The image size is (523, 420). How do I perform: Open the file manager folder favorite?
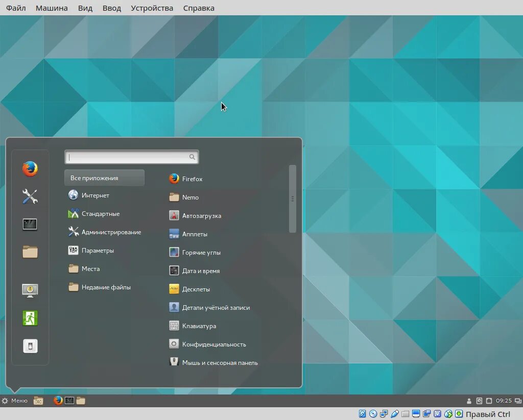30,252
